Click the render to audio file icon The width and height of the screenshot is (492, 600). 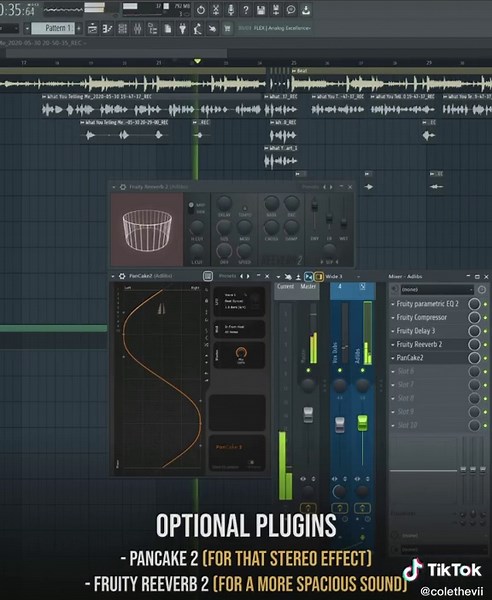pos(276,10)
